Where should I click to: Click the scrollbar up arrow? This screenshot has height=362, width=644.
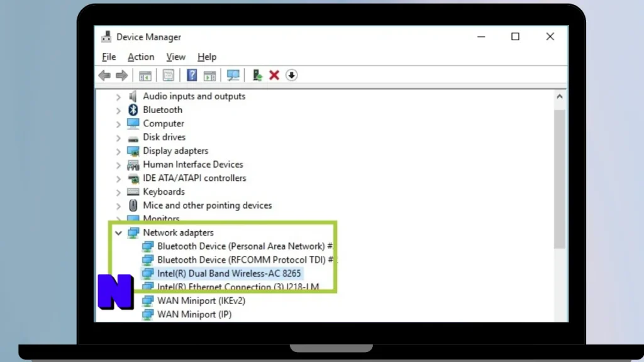pyautogui.click(x=559, y=96)
